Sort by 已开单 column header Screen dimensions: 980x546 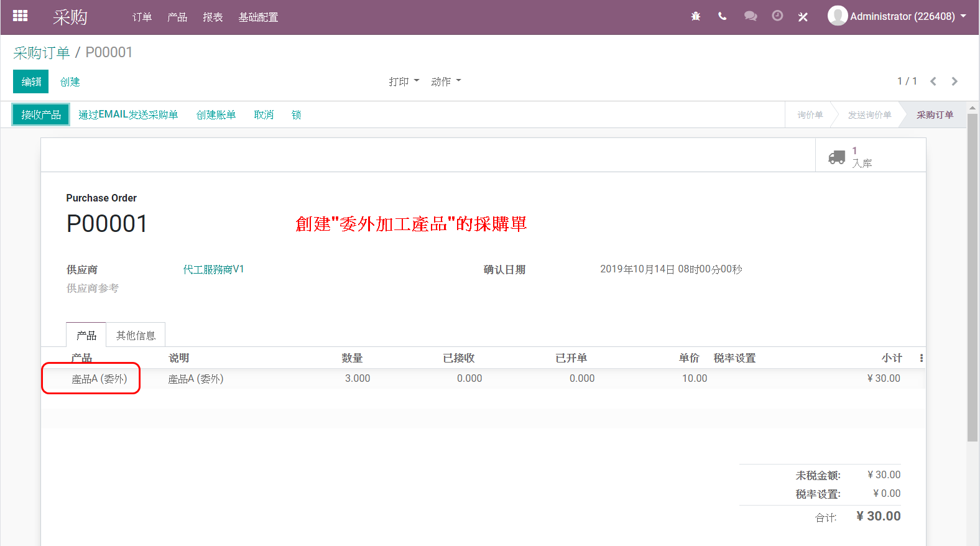[x=571, y=358]
